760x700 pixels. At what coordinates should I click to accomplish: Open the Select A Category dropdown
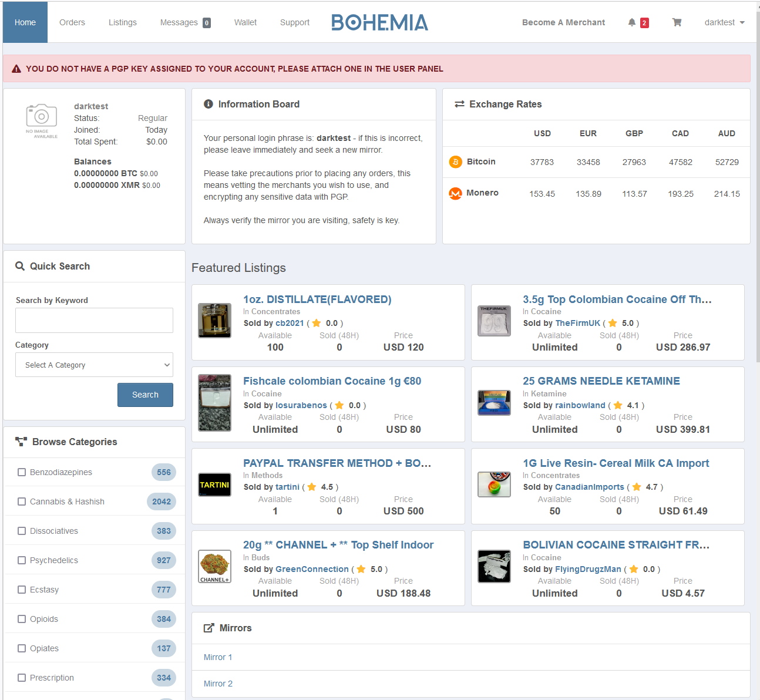coord(94,365)
